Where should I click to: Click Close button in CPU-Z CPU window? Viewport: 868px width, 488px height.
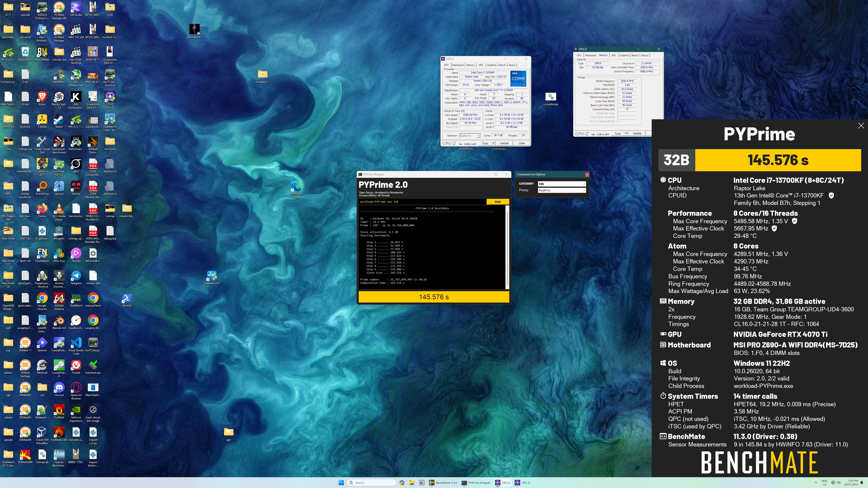(x=522, y=143)
